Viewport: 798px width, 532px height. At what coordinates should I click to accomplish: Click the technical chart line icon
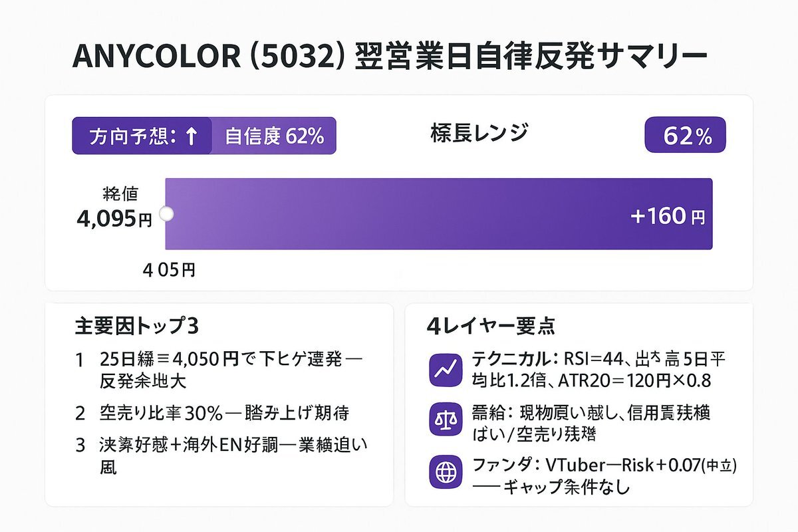coord(444,371)
